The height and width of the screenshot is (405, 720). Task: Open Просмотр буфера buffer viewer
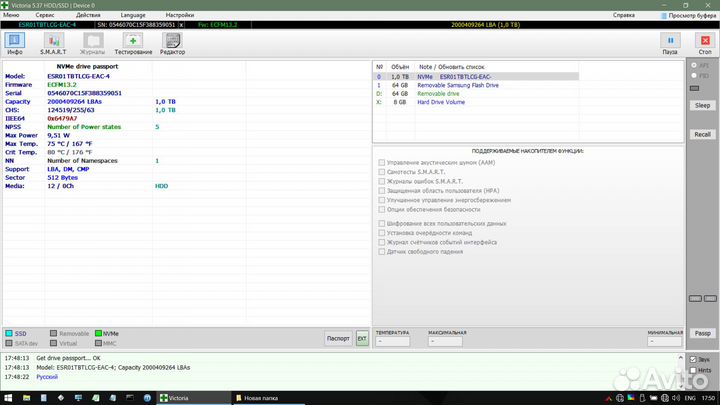[688, 16]
